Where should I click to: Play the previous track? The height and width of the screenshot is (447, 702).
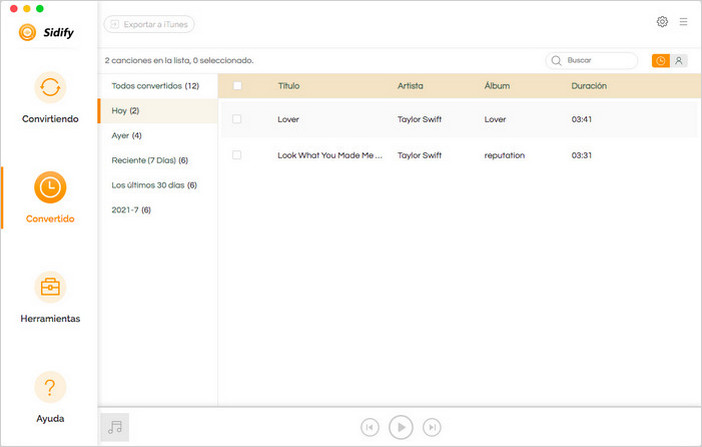[370, 427]
